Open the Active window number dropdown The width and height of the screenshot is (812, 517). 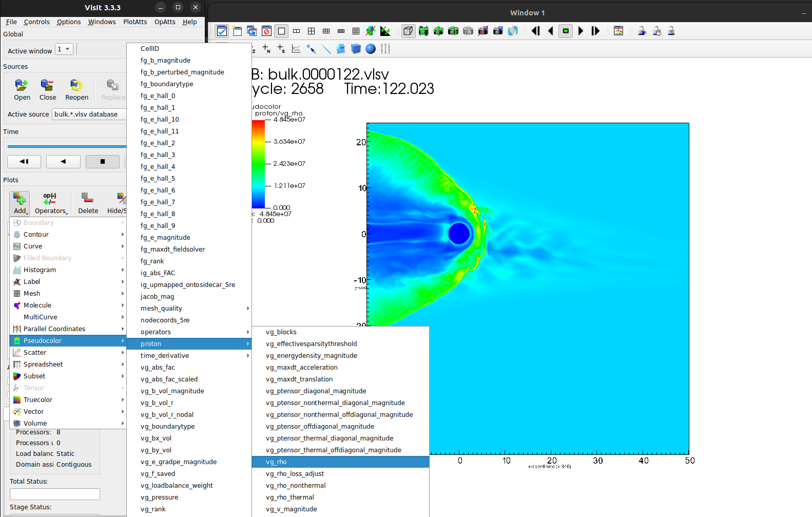pyautogui.click(x=64, y=49)
